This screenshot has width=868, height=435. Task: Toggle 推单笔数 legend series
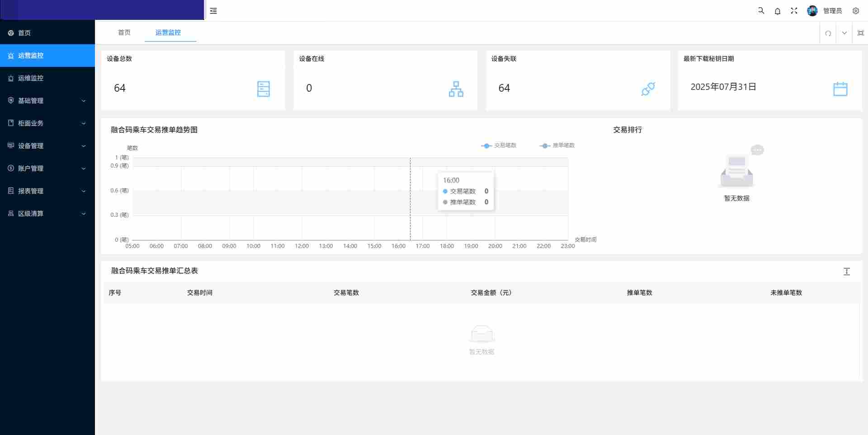557,145
